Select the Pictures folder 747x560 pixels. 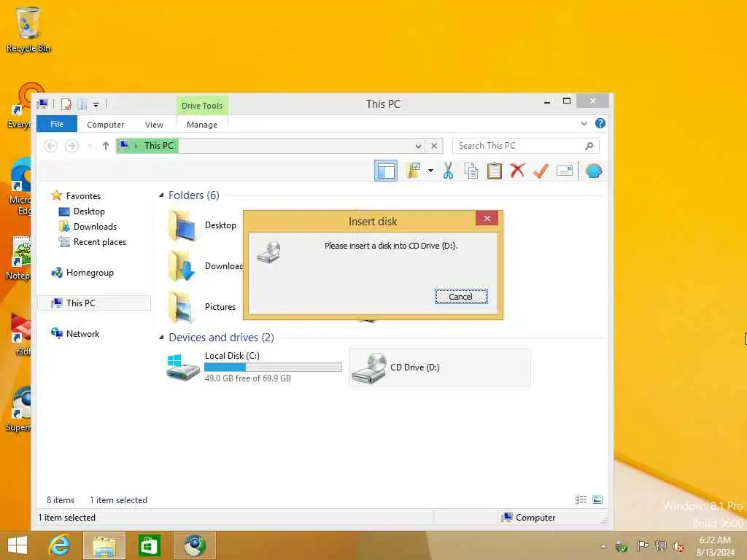click(204, 307)
